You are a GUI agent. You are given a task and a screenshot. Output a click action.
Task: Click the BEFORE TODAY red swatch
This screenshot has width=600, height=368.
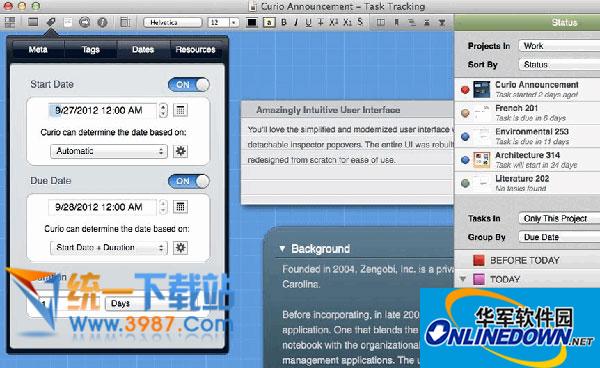(479, 261)
